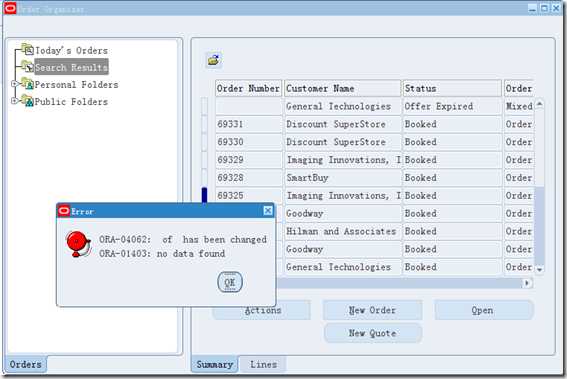567x379 pixels.
Task: Select the Search Results folder icon
Action: coord(27,66)
